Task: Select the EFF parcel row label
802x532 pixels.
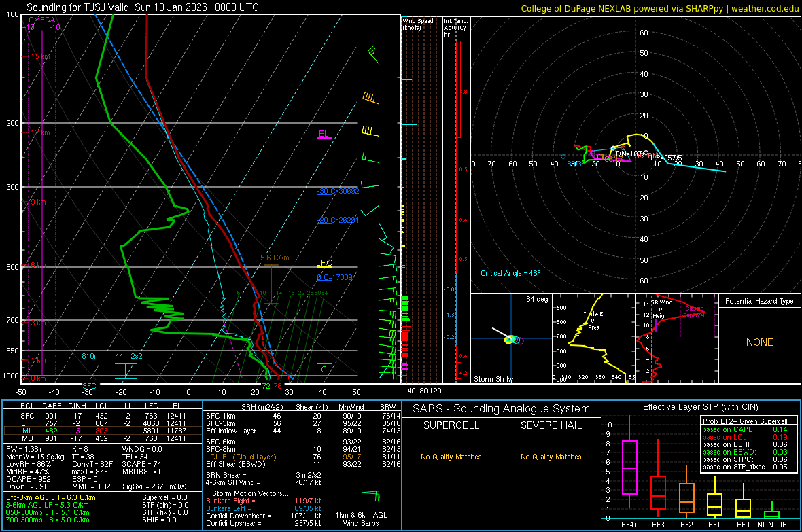Action: coord(27,423)
